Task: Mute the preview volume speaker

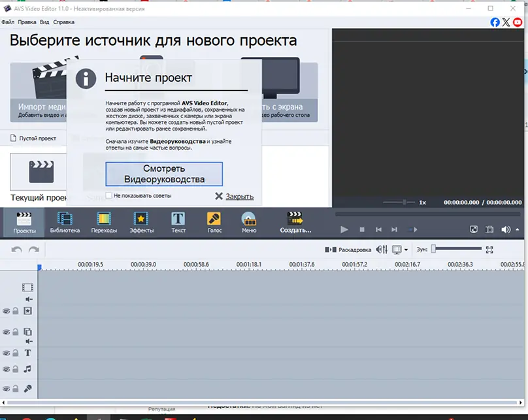Action: coord(505,229)
